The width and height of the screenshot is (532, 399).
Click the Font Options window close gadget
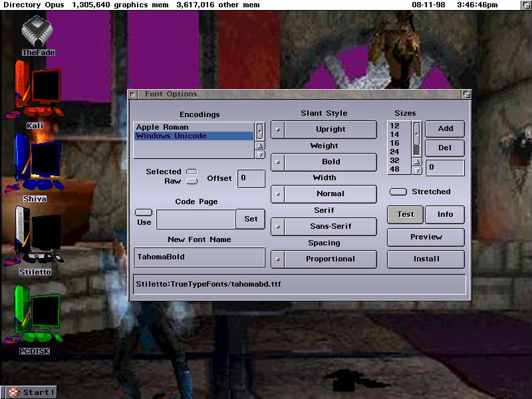pos(132,94)
